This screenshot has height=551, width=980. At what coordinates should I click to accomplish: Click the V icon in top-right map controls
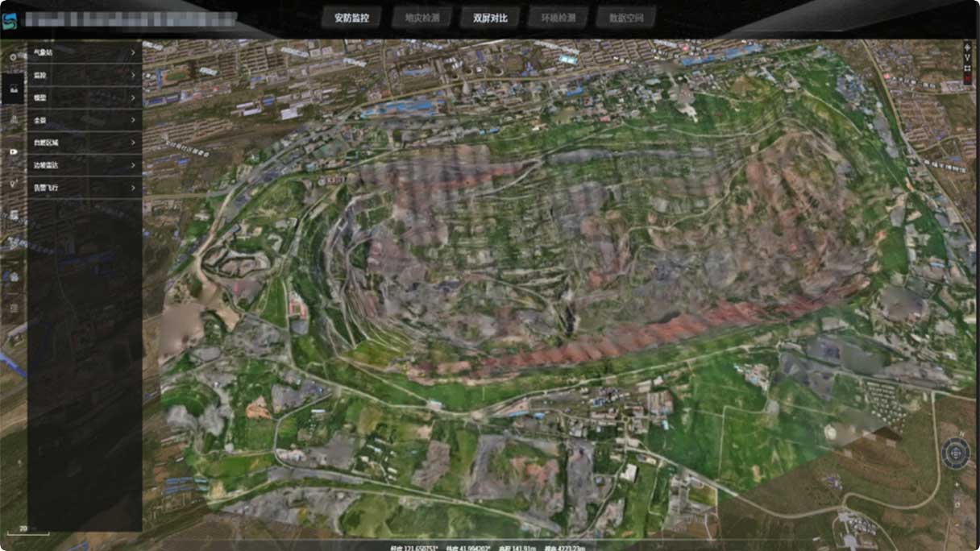pos(967,57)
